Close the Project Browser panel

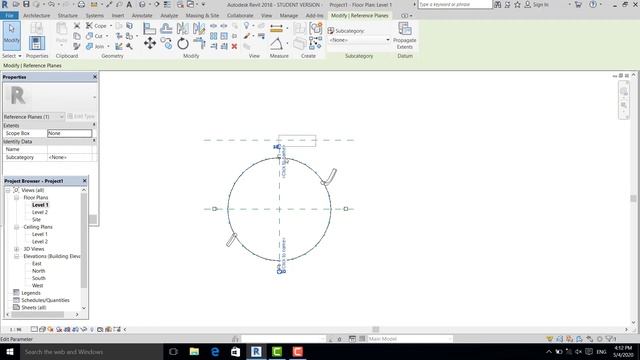click(x=84, y=181)
